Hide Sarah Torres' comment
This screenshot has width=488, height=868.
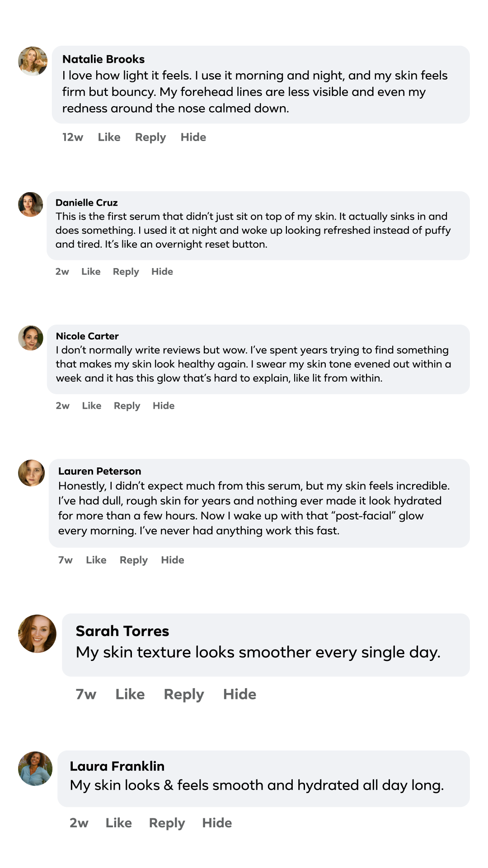pyautogui.click(x=239, y=694)
